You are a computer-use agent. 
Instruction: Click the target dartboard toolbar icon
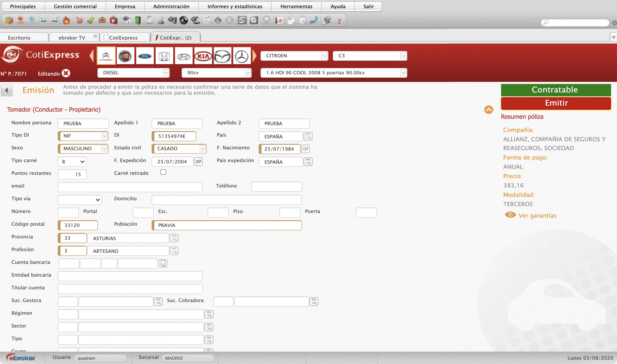coord(79,20)
